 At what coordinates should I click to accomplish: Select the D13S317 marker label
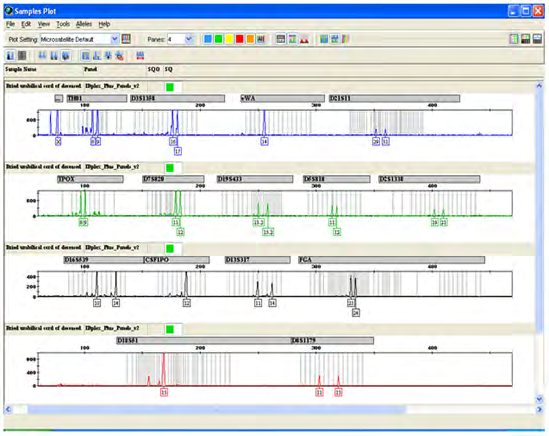click(x=258, y=260)
